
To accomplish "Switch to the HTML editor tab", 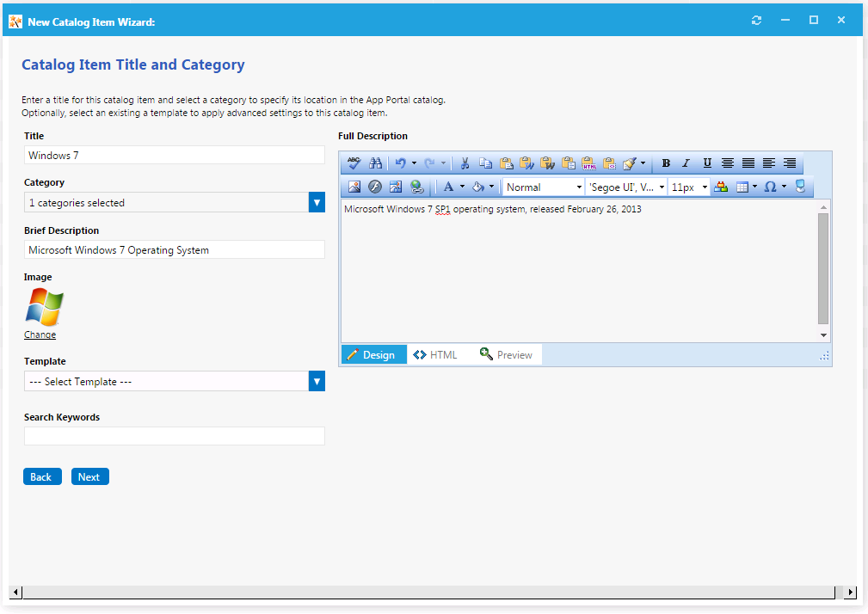I will pos(435,355).
